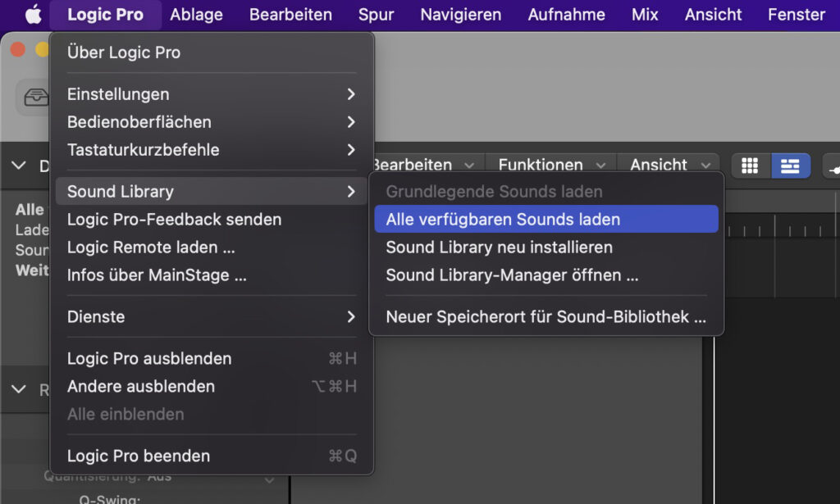Click the Library inbox icon
Image resolution: width=840 pixels, height=504 pixels.
coord(35,98)
